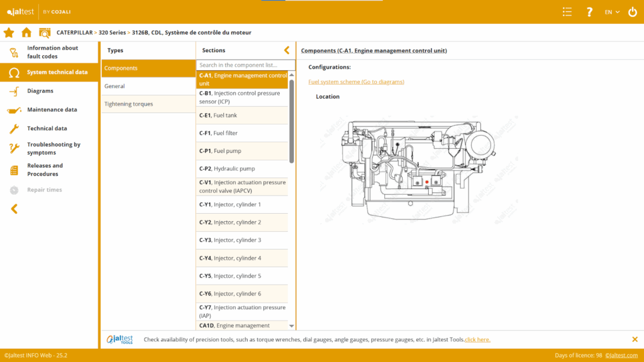Follow the 'click here' Jaltest Tools link
This screenshot has height=362, width=644.
[477, 339]
